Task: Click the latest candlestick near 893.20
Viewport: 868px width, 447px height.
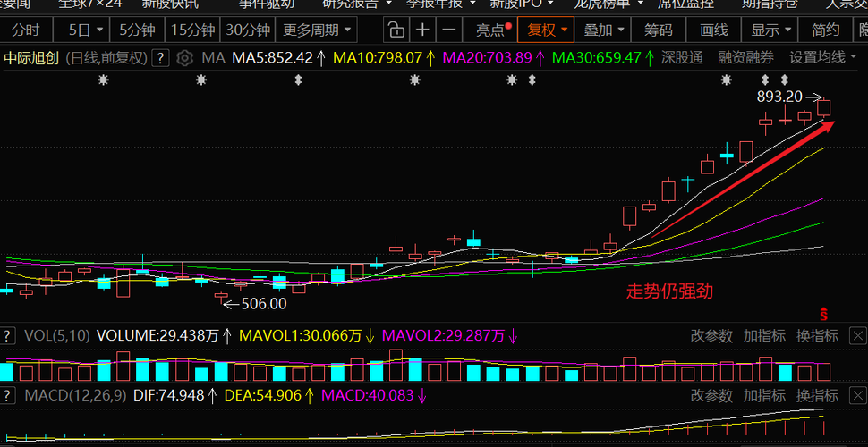Action: [824, 108]
